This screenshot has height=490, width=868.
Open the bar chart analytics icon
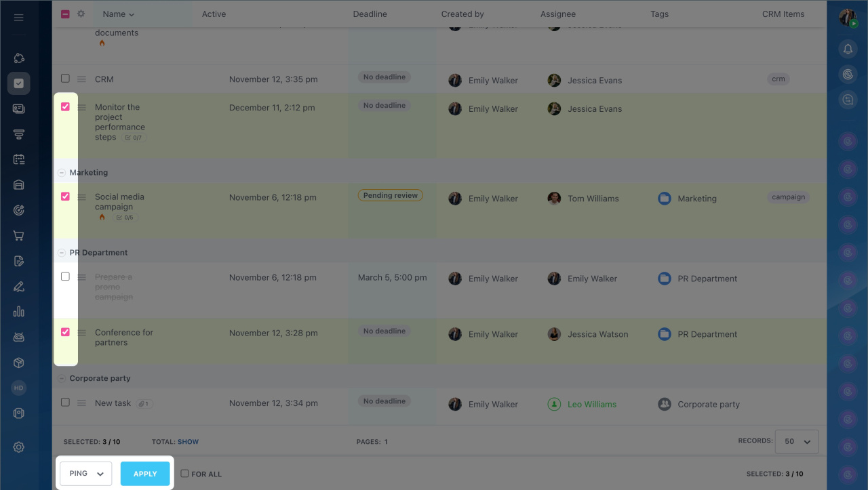coord(18,312)
